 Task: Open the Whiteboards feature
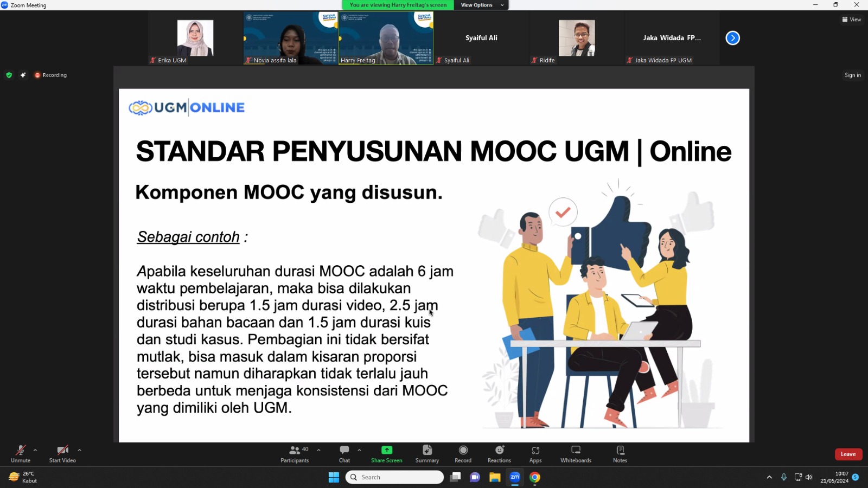(x=575, y=453)
